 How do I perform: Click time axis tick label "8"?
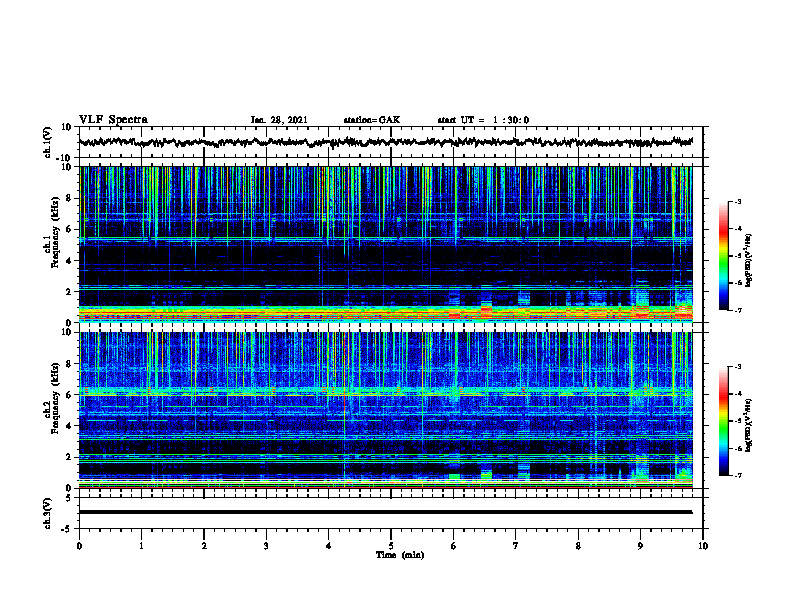[578, 546]
